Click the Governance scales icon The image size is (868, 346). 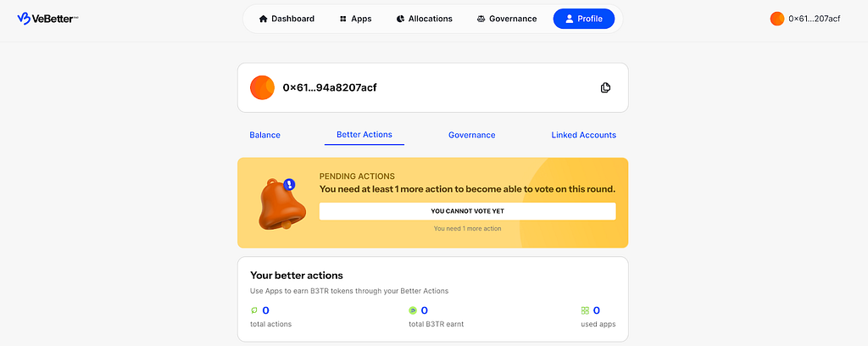pos(481,19)
